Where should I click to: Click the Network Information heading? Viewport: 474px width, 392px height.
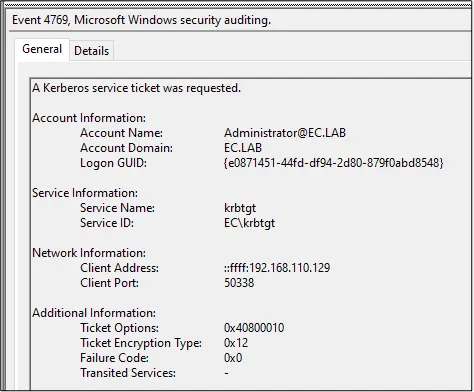(89, 253)
